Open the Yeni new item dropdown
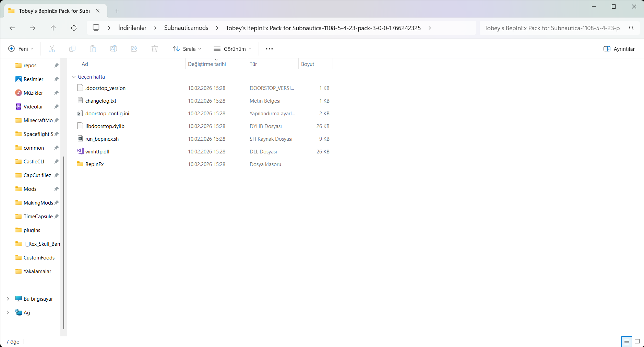Screen dimensions: 644x347 pyautogui.click(x=21, y=49)
